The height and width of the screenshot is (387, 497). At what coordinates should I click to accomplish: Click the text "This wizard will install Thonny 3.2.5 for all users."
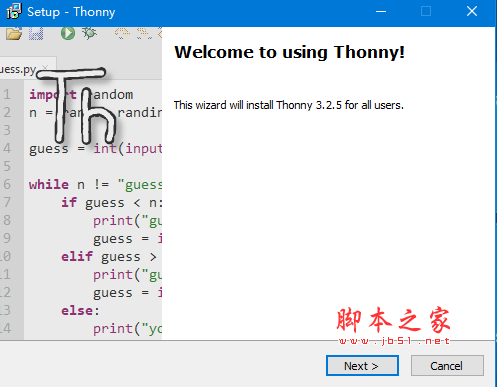pyautogui.click(x=289, y=105)
